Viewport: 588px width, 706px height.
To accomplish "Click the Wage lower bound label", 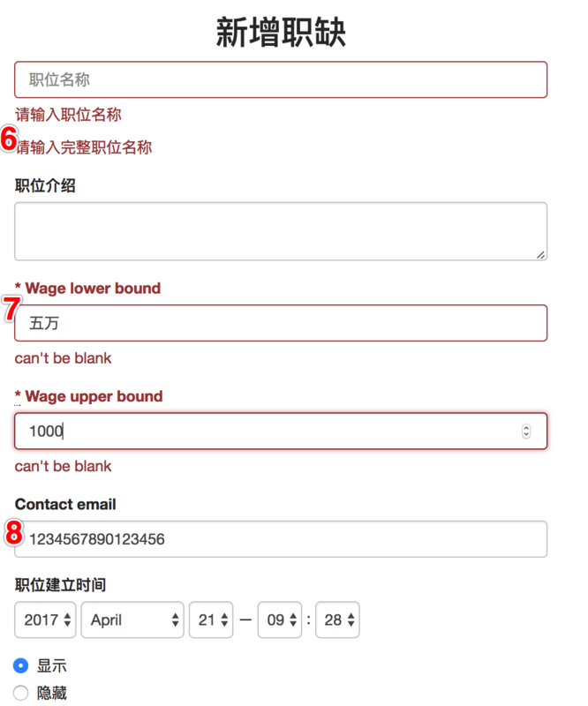I will pos(93,289).
